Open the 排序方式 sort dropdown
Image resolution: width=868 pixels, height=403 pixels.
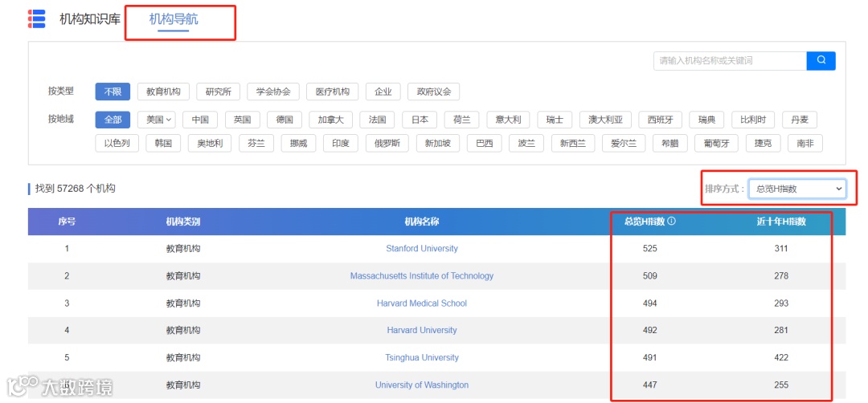(x=797, y=189)
